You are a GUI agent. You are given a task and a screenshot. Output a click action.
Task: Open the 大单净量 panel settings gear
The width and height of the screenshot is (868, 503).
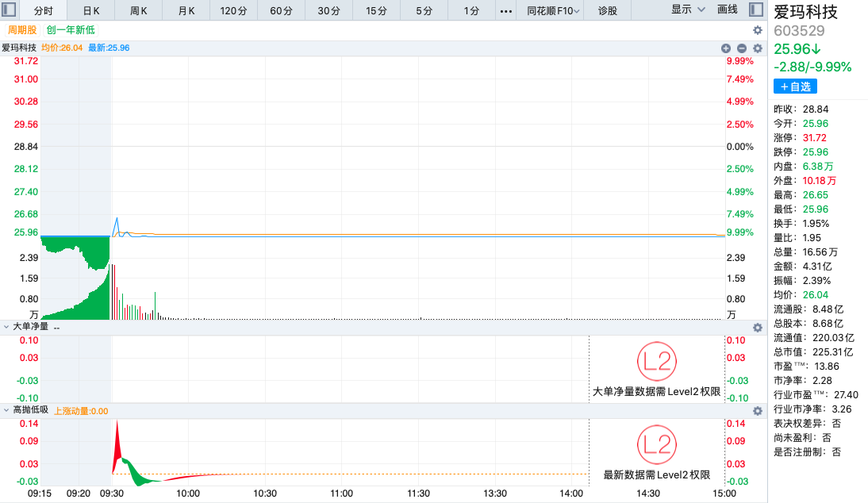point(758,327)
